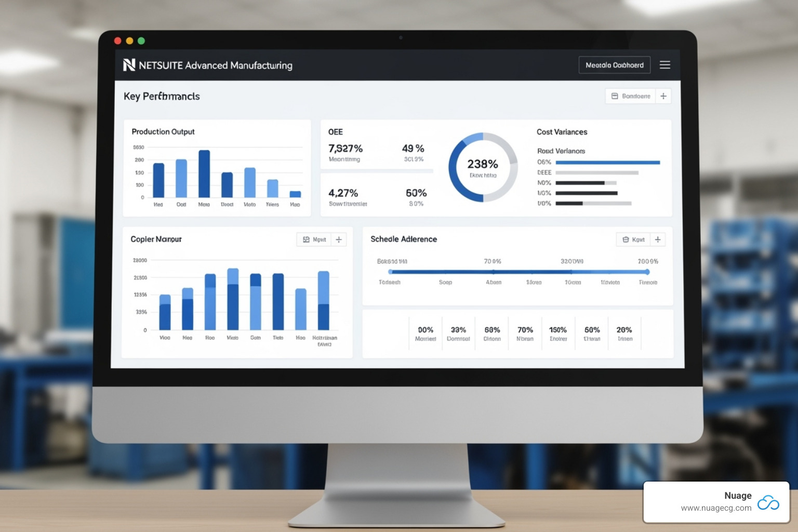The height and width of the screenshot is (532, 798).
Task: Click the NetSuite logo icon in the header
Action: [x=129, y=65]
